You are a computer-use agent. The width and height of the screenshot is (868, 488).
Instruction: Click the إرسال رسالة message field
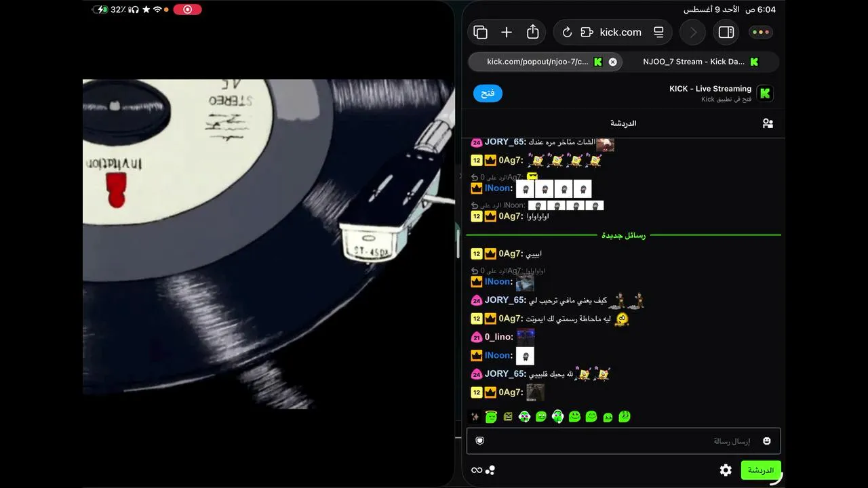tap(623, 441)
